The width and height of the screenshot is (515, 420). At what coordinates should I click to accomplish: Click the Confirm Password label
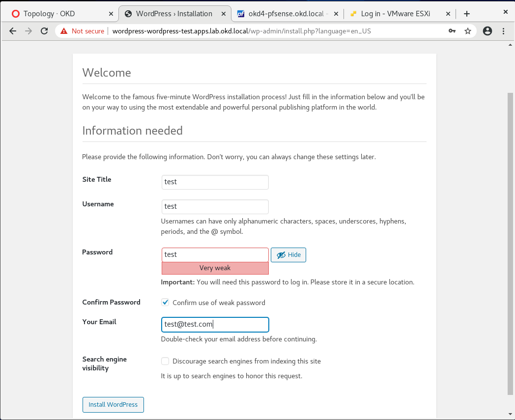[x=112, y=302]
